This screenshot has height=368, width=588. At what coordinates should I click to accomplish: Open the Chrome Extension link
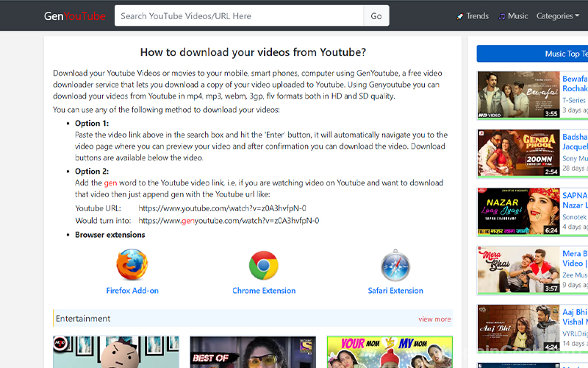tap(264, 291)
